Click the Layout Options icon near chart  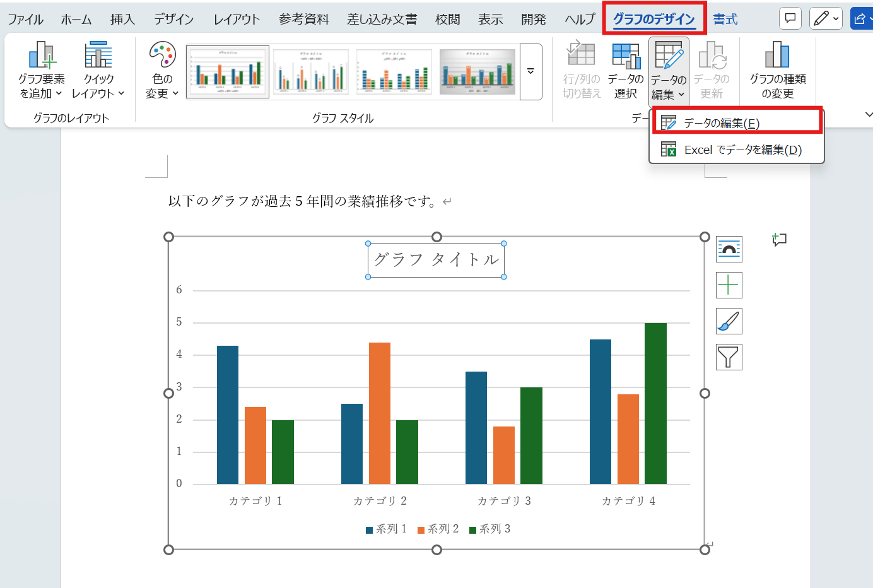coord(729,249)
